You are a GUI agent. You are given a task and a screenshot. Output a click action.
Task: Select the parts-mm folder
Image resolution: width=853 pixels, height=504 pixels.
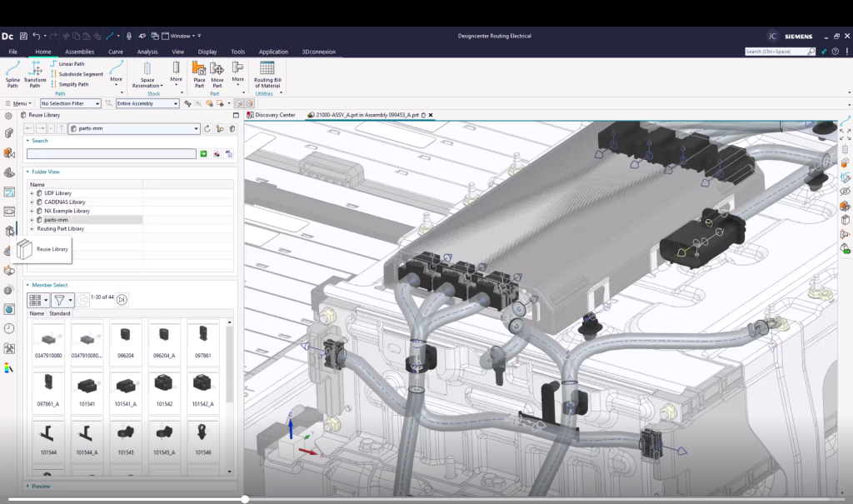(56, 220)
